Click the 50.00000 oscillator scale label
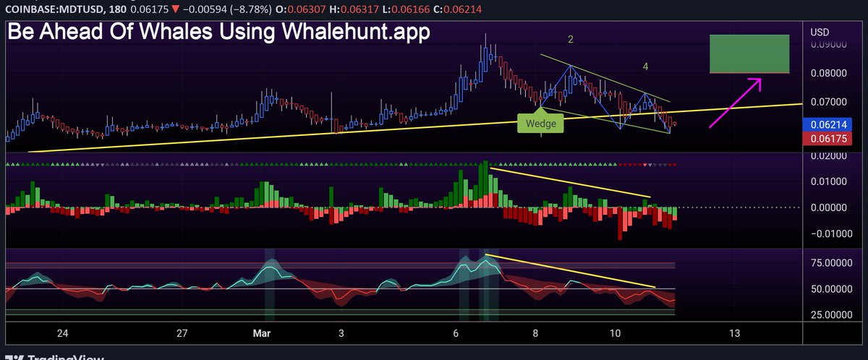Viewport: 868px width, 360px height. coord(831,289)
